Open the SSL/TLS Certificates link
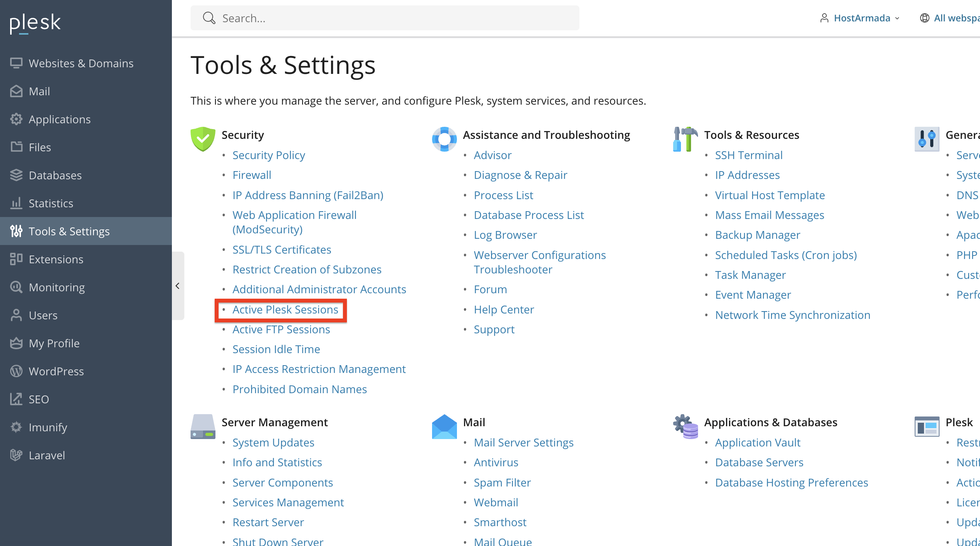 [x=282, y=250]
